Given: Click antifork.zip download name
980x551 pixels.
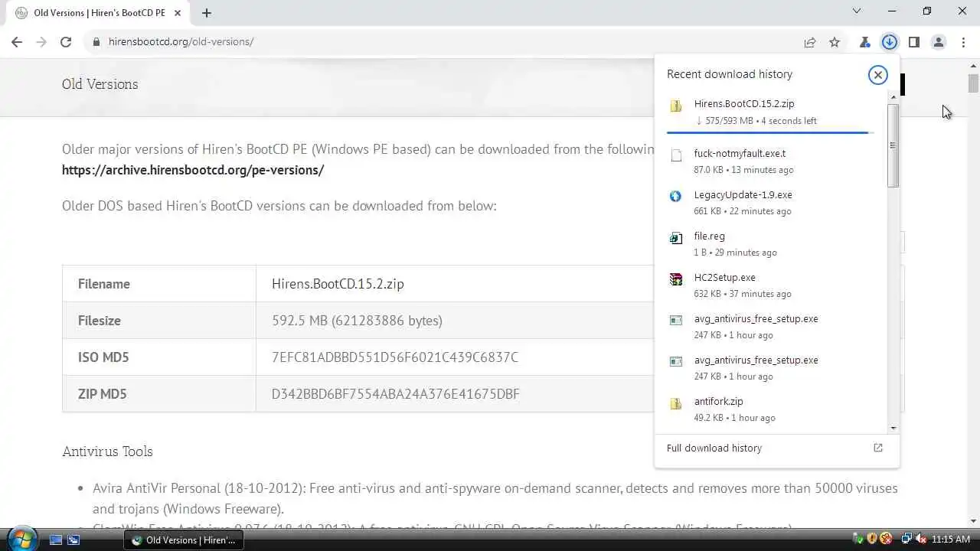Looking at the screenshot, I should click(718, 402).
